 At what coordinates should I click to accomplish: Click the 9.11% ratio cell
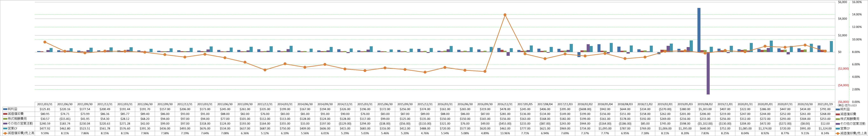point(805,133)
